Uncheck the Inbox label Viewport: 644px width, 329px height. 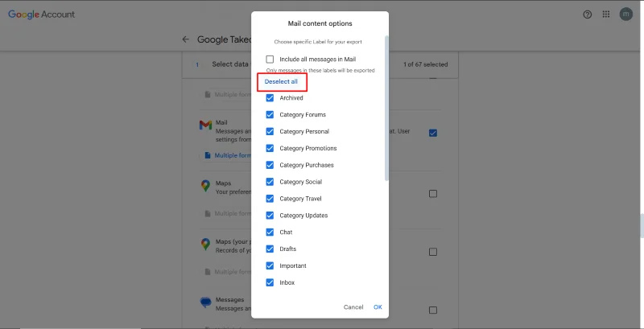point(270,282)
